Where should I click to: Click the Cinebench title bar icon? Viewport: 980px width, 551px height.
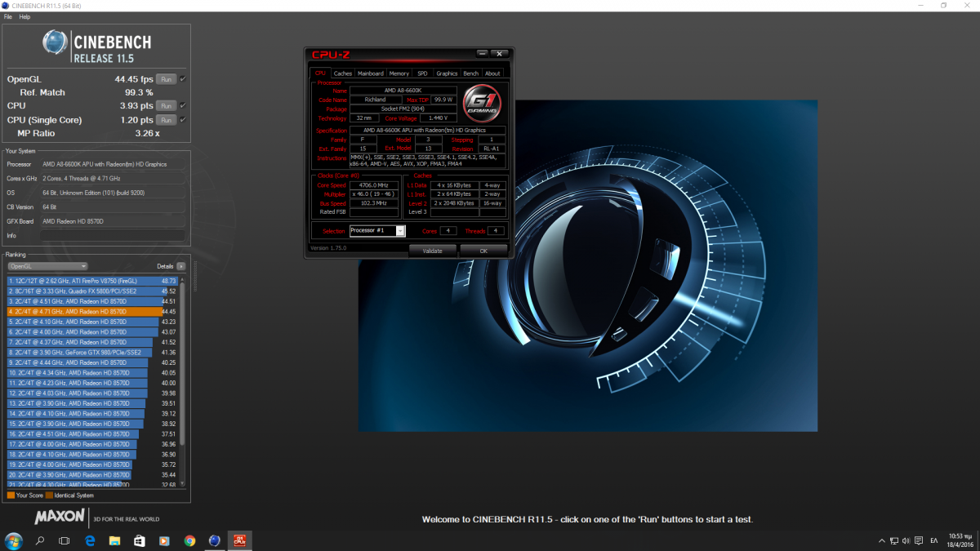[x=6, y=5]
